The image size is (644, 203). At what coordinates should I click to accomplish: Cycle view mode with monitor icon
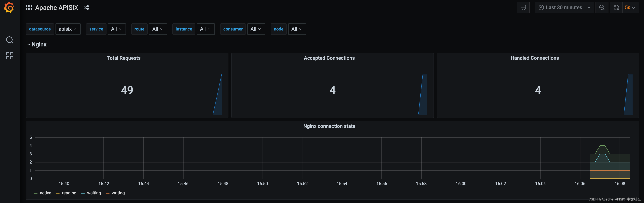(x=523, y=8)
